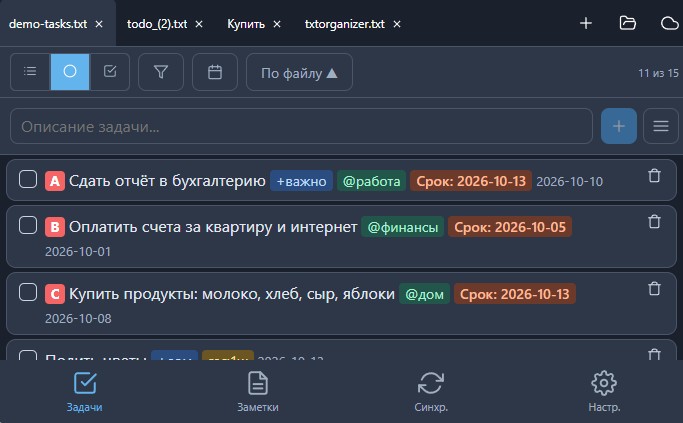The width and height of the screenshot is (683, 423).
Task: Add a new file tab with plus icon
Action: [586, 23]
